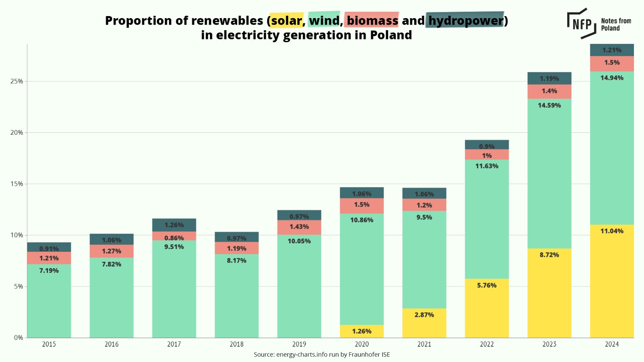Select the 2024 solar segment labeled 11.04%
Image resolution: width=644 pixels, height=362 pixels.
pyautogui.click(x=612, y=281)
